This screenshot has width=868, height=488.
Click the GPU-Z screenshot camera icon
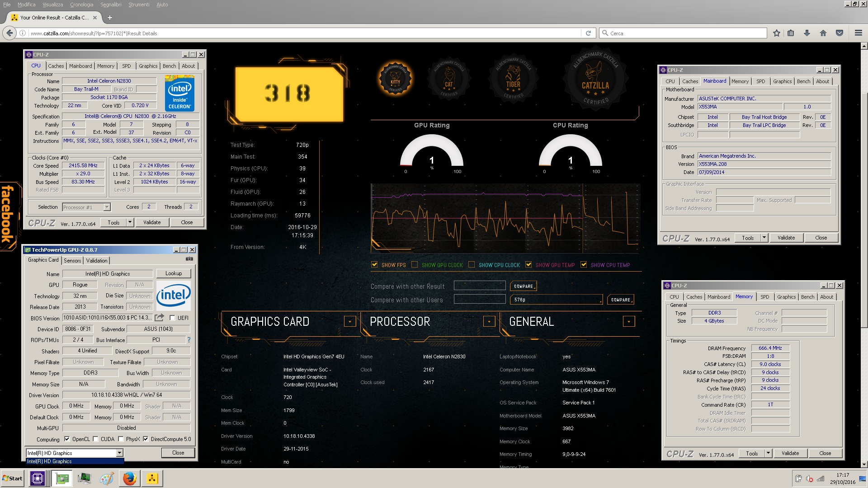click(189, 259)
